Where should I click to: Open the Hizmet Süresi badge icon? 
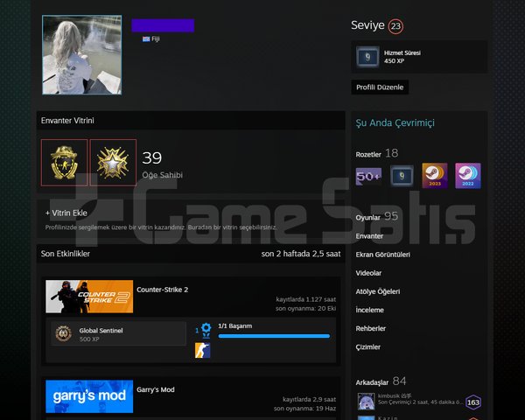tap(367, 57)
